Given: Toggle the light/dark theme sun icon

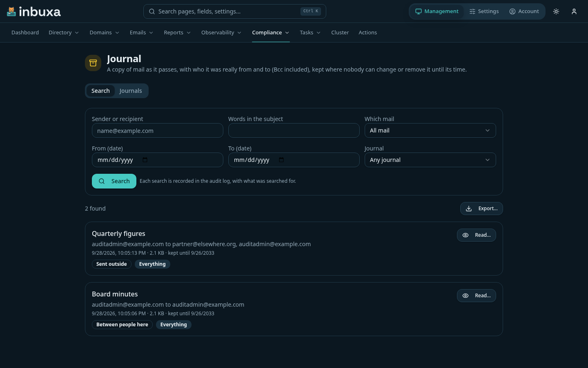Looking at the screenshot, I should point(556,11).
